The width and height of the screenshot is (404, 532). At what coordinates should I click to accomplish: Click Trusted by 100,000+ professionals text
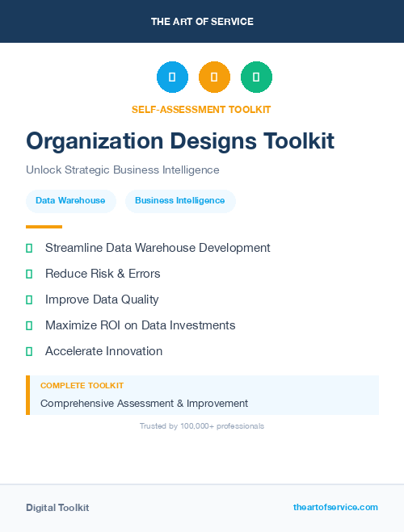click(x=202, y=426)
